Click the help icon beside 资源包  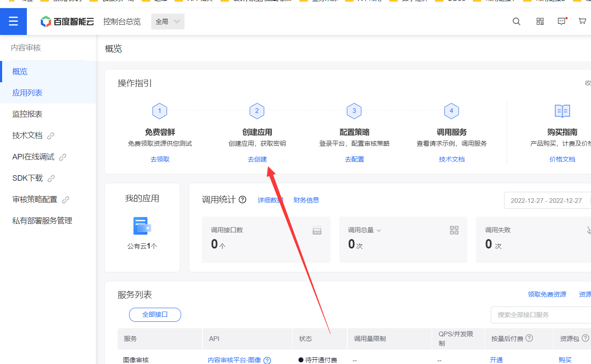585,338
